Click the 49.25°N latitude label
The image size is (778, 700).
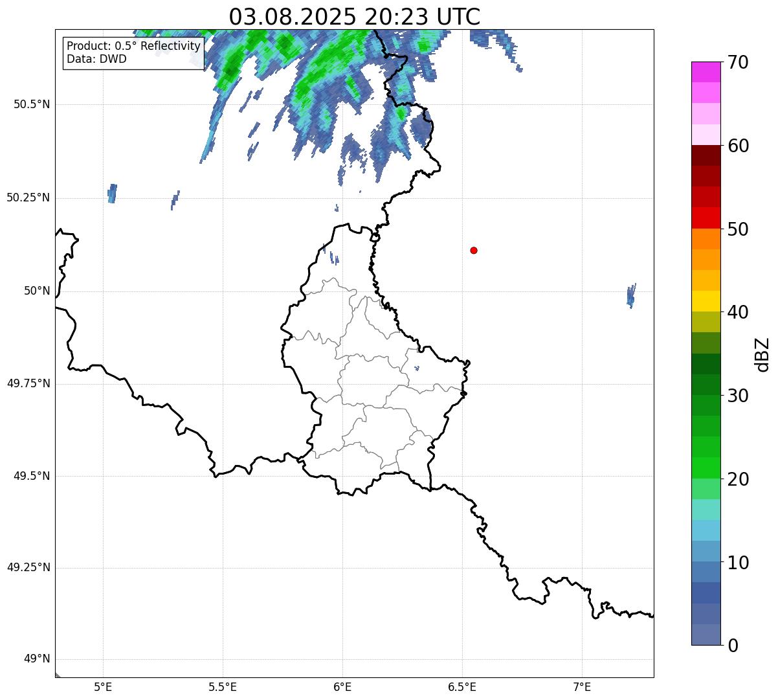pos(28,567)
